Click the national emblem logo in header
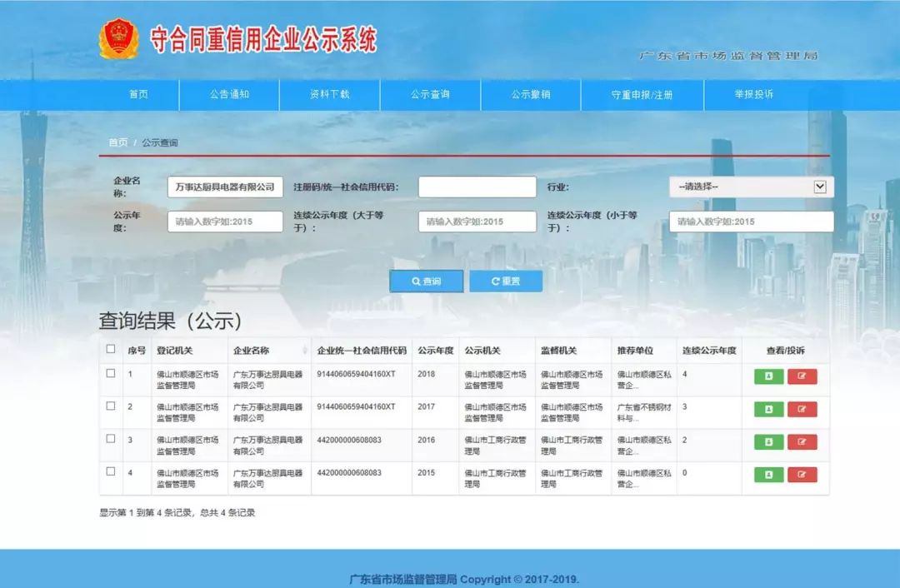This screenshot has height=588, width=900. [x=118, y=39]
